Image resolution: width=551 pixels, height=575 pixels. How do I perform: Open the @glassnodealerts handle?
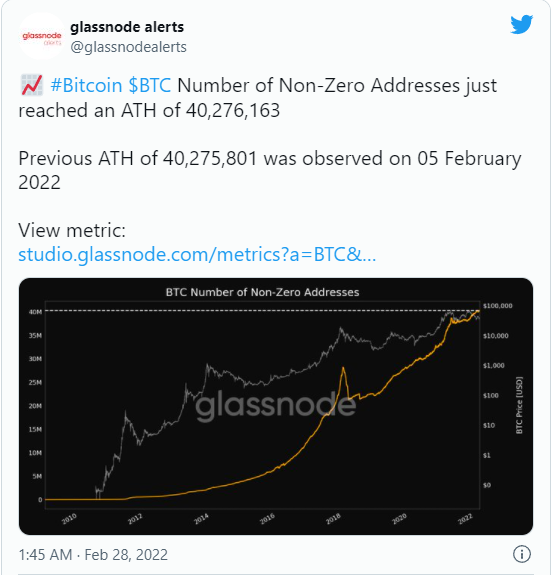tap(128, 47)
